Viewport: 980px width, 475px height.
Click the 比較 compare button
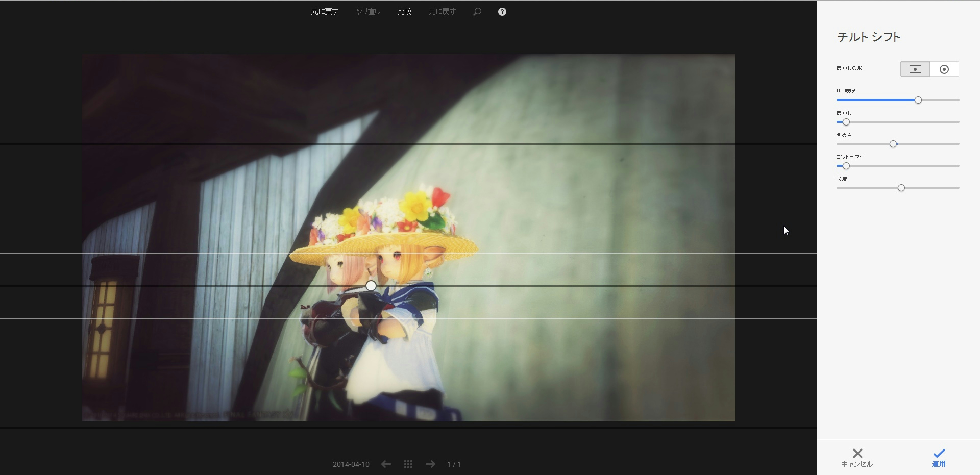point(404,12)
